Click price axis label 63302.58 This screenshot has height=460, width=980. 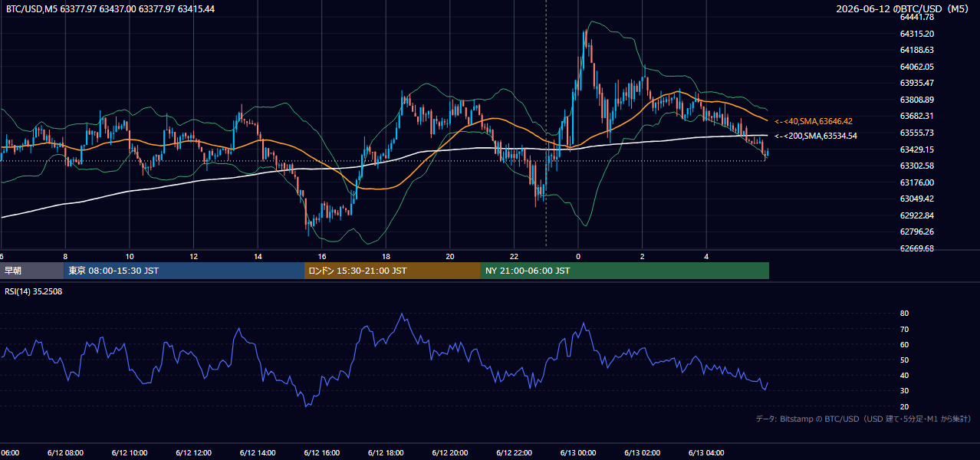(x=916, y=166)
